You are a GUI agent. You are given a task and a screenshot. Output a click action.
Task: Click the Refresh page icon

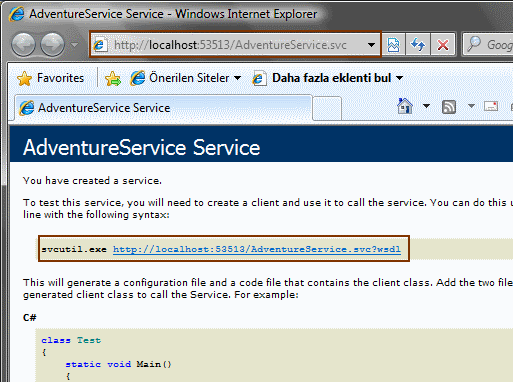click(x=418, y=45)
